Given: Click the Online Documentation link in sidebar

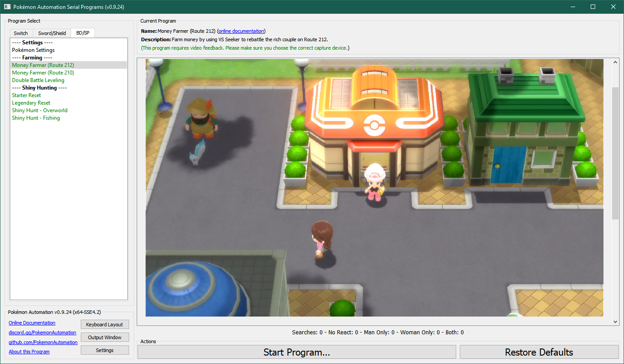Looking at the screenshot, I should (x=32, y=323).
